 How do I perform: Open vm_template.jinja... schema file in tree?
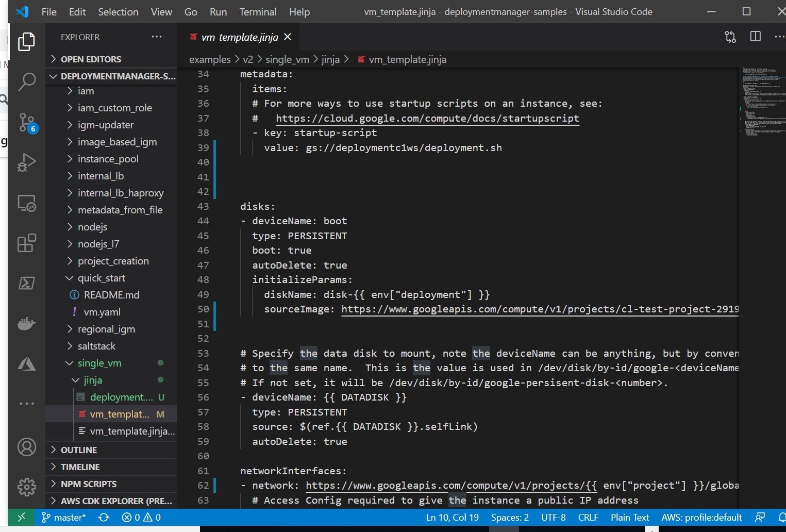click(111, 431)
